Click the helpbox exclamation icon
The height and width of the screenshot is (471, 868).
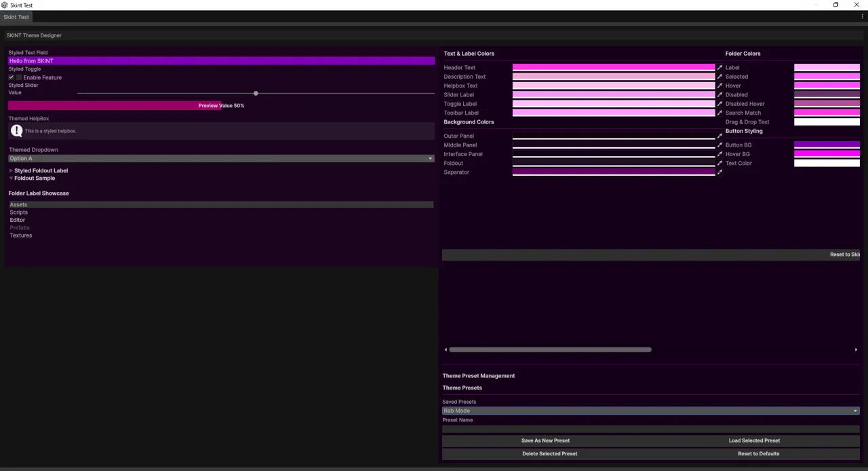pos(16,131)
